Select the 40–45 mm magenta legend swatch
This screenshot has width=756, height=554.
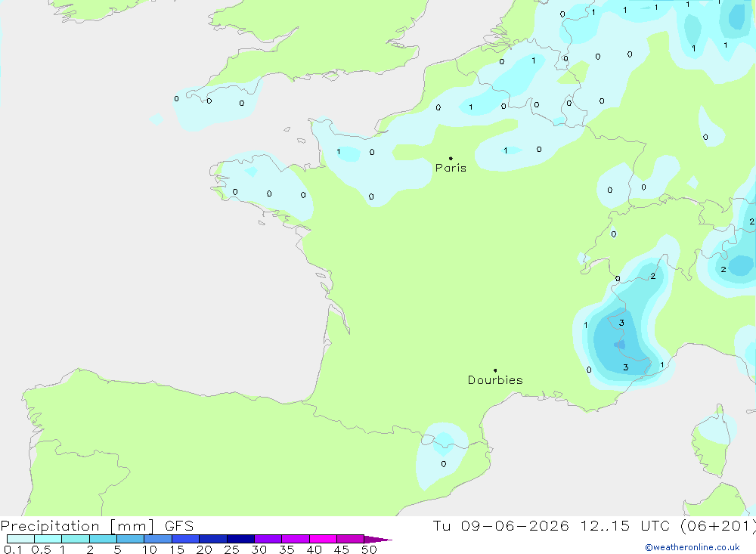click(323, 539)
